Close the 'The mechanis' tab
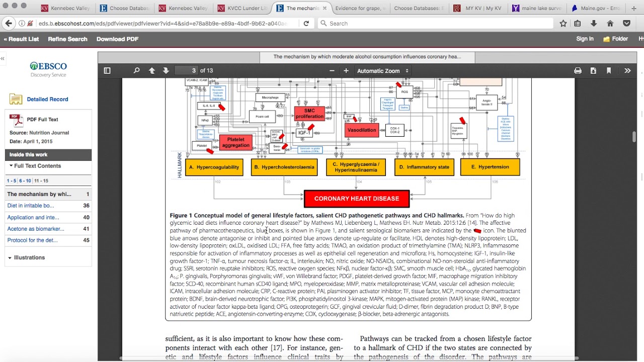 point(325,9)
